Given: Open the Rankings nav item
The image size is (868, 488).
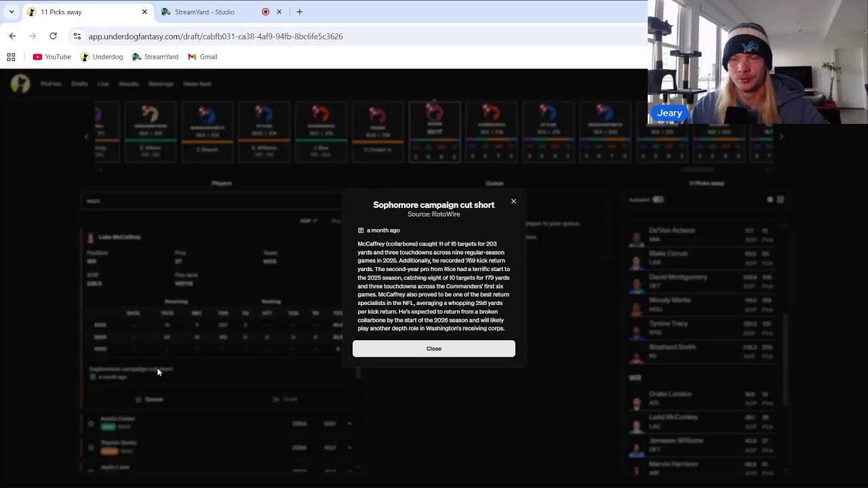Looking at the screenshot, I should [x=161, y=84].
